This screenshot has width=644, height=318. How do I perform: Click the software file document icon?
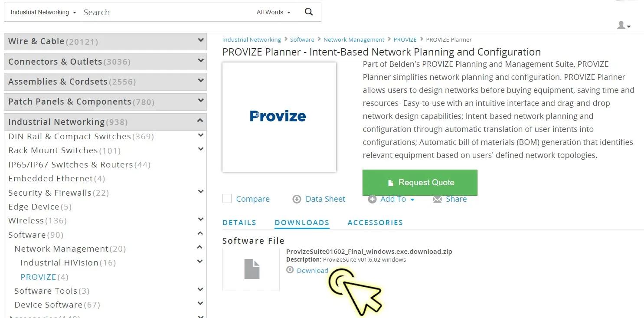click(x=252, y=269)
